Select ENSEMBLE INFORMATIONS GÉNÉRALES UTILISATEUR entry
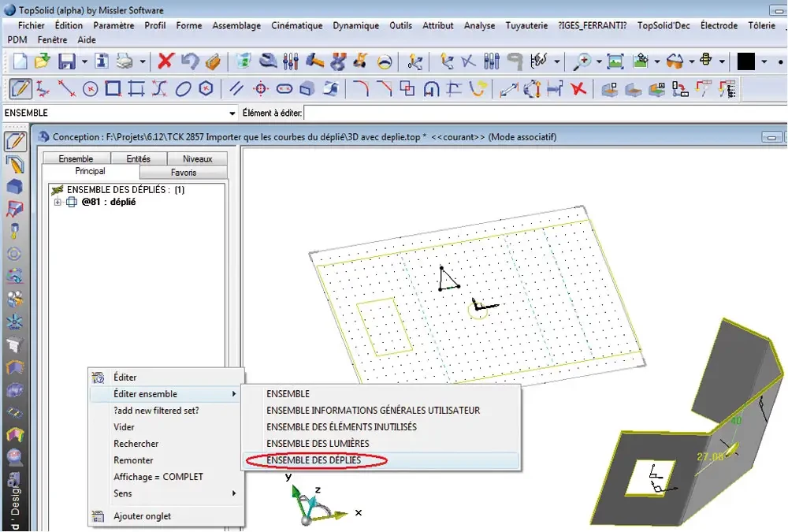The width and height of the screenshot is (788, 532). point(381,411)
